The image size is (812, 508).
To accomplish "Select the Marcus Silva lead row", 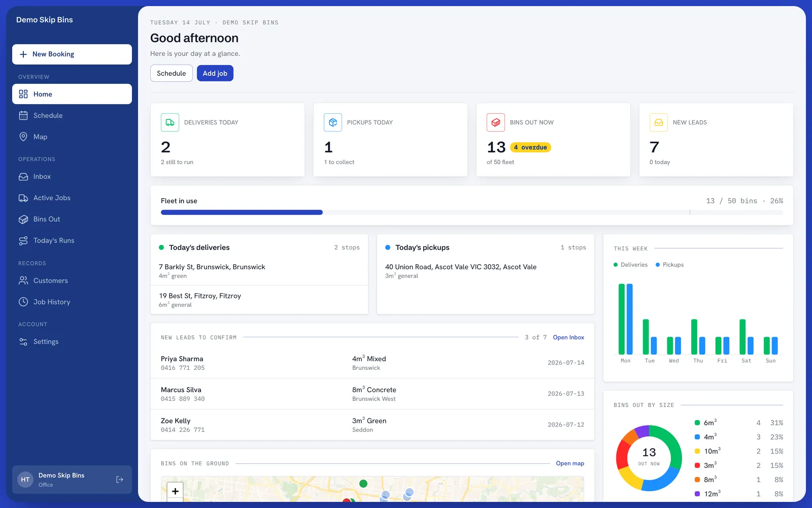I will point(373,394).
